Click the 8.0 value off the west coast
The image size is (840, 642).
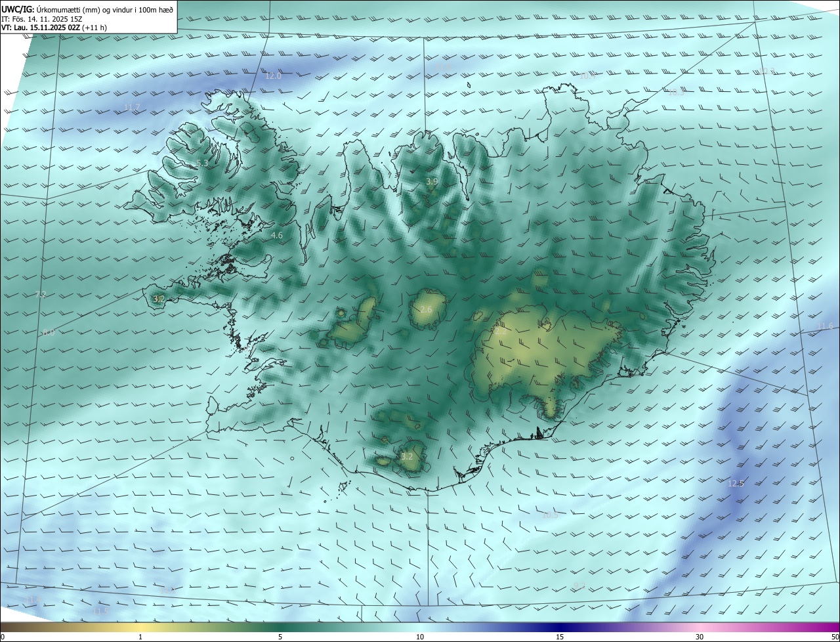click(x=49, y=333)
